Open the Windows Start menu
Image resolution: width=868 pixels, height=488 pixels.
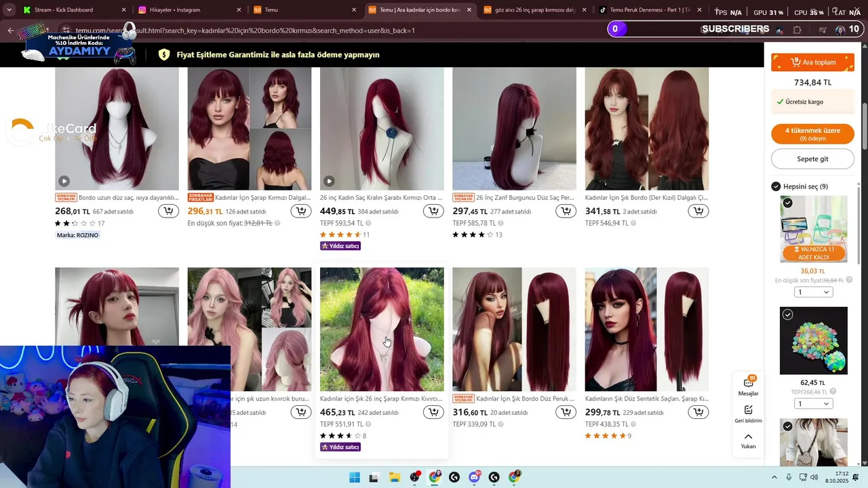tap(355, 477)
